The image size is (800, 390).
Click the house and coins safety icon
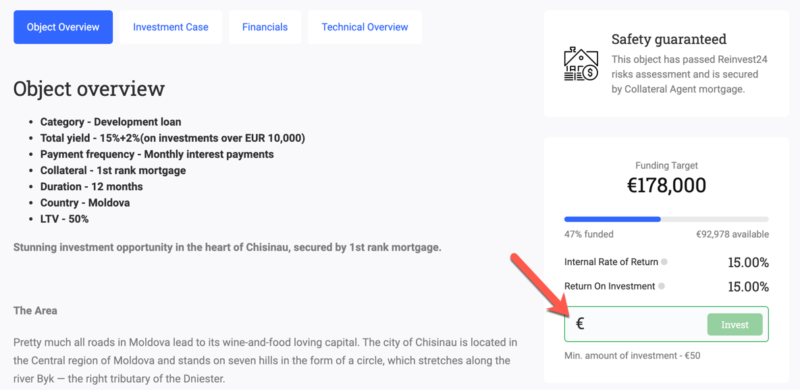tap(581, 64)
